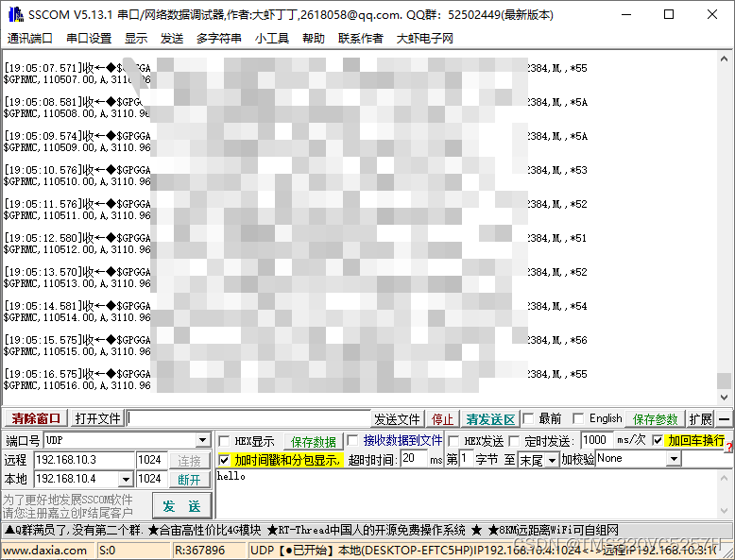
Task: Enable the 接收数据到文件 checkbox
Action: [352, 440]
